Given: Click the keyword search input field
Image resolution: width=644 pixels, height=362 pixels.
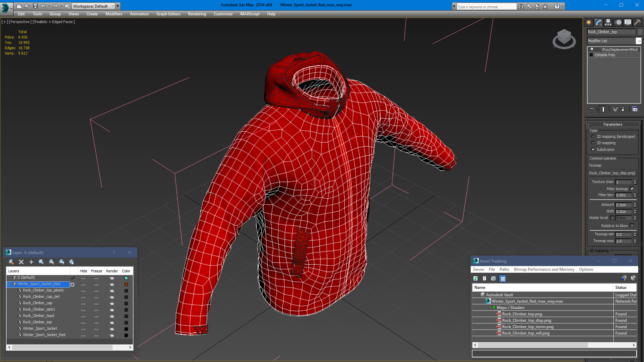Looking at the screenshot, I should tap(486, 7).
